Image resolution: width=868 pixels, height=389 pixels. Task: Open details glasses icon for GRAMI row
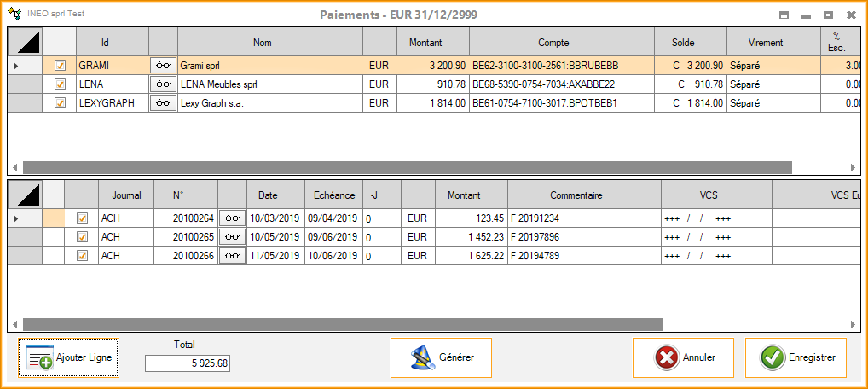point(163,65)
